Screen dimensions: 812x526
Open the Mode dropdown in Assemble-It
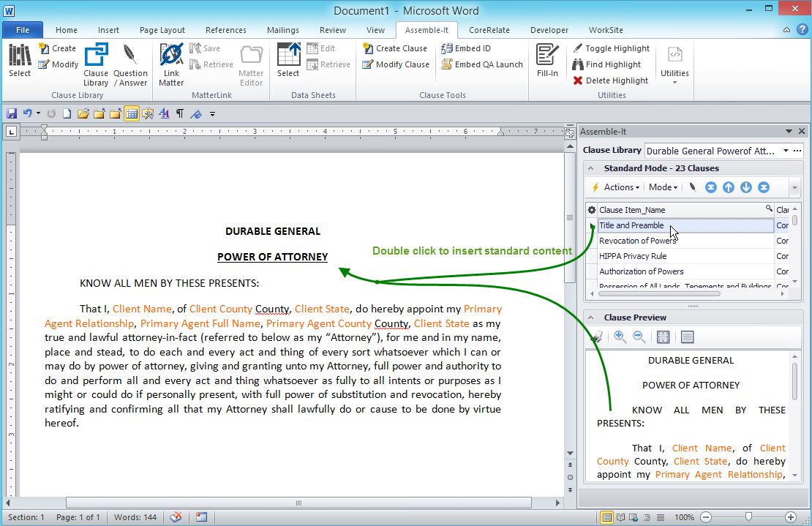click(x=663, y=187)
